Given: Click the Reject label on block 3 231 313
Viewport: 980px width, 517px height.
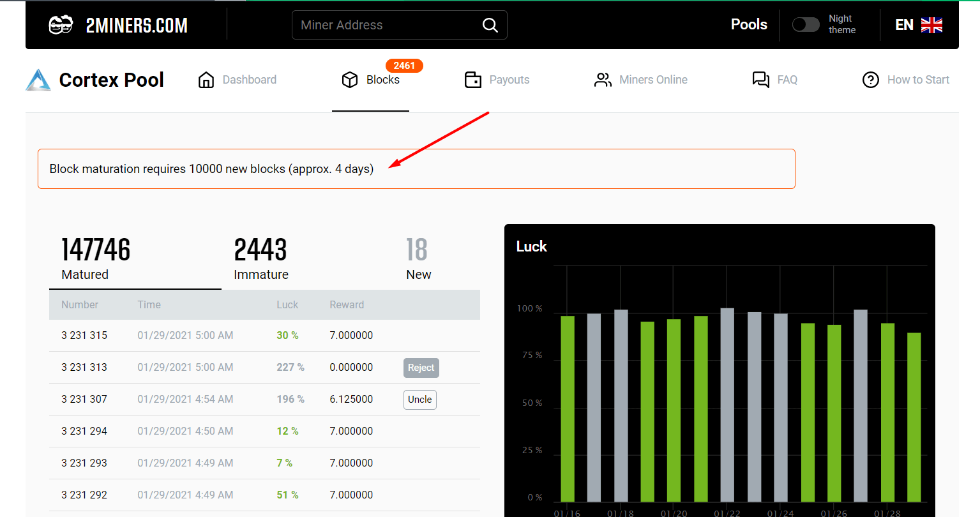Looking at the screenshot, I should (x=421, y=368).
